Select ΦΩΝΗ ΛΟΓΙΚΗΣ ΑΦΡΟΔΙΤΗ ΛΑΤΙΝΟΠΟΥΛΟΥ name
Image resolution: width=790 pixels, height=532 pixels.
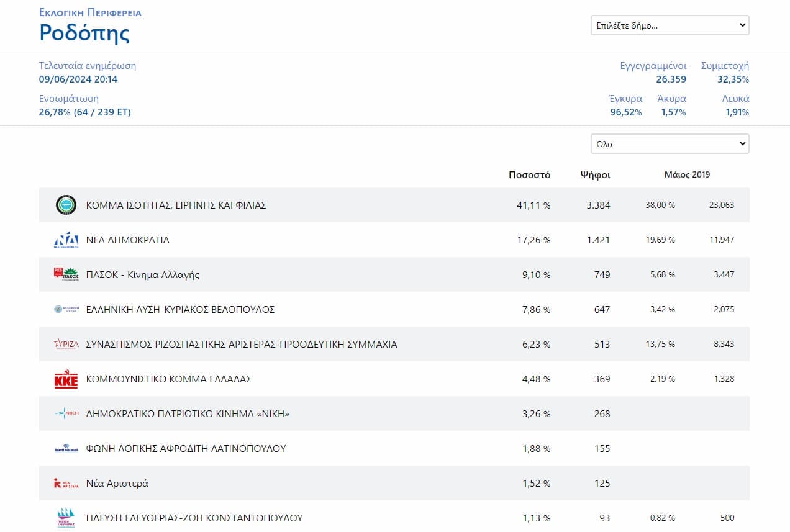pyautogui.click(x=186, y=448)
